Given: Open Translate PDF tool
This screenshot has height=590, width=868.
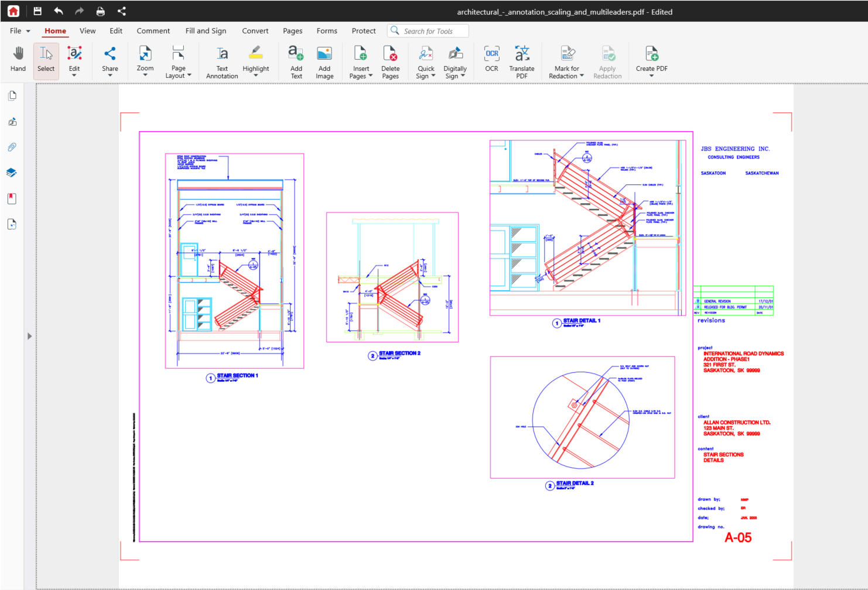Looking at the screenshot, I should [x=522, y=61].
